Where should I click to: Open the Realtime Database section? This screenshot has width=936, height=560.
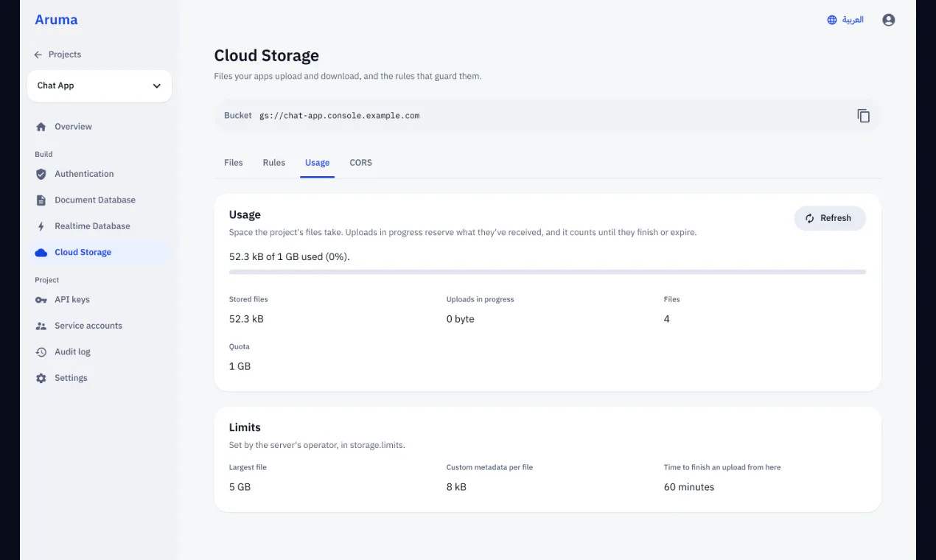click(99, 226)
